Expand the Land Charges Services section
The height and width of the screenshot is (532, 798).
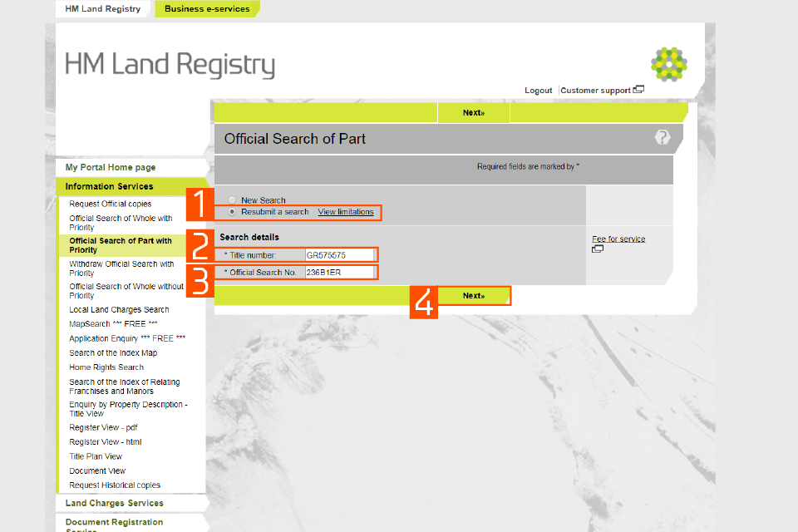tap(115, 503)
